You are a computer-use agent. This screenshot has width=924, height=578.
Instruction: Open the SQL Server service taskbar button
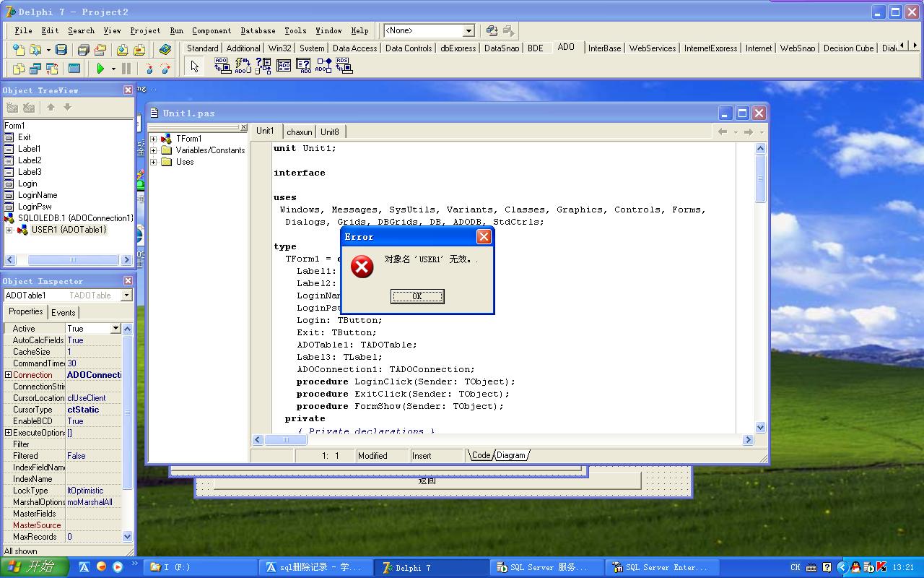(x=548, y=567)
